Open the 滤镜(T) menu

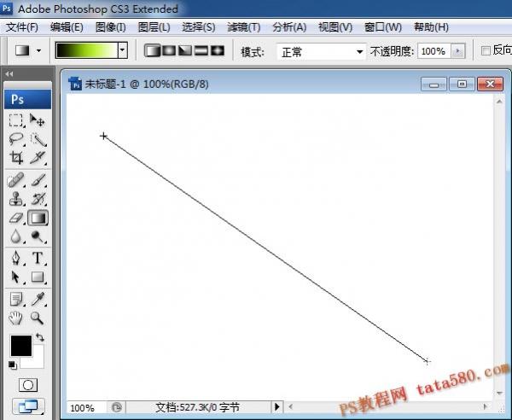point(244,27)
